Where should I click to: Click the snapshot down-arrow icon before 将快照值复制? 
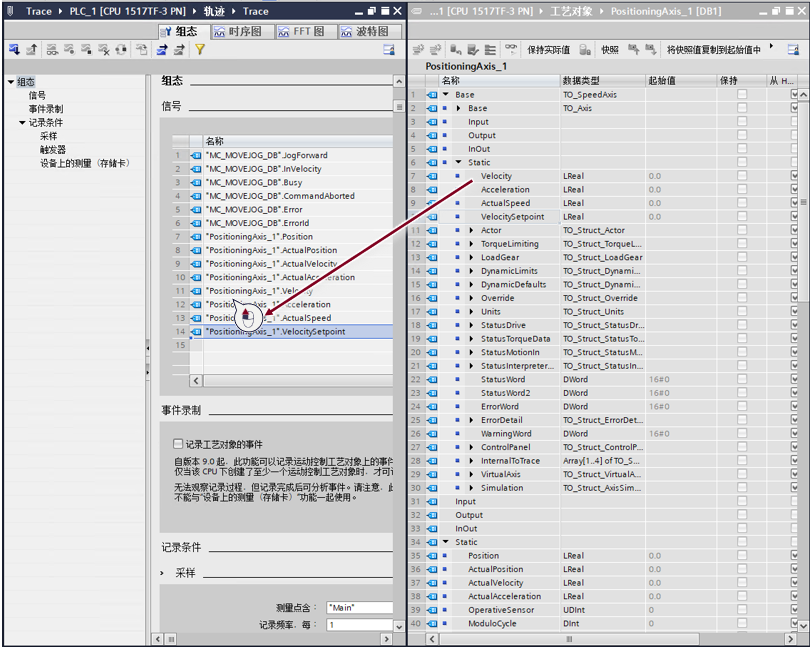point(650,50)
